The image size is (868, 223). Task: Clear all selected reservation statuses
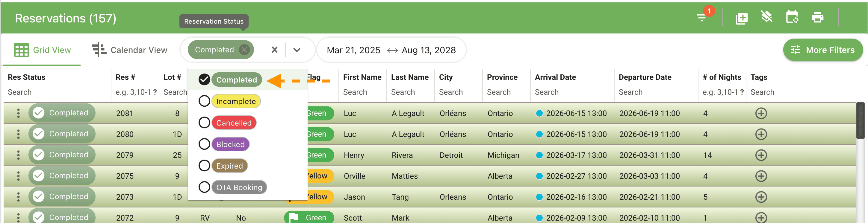tap(275, 50)
